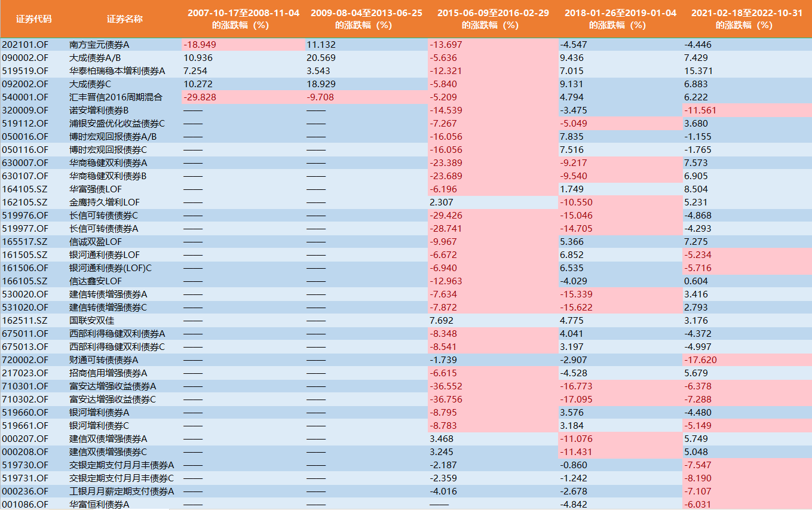
Task: Select the 招商信用增强债券A cell
Action: click(108, 373)
